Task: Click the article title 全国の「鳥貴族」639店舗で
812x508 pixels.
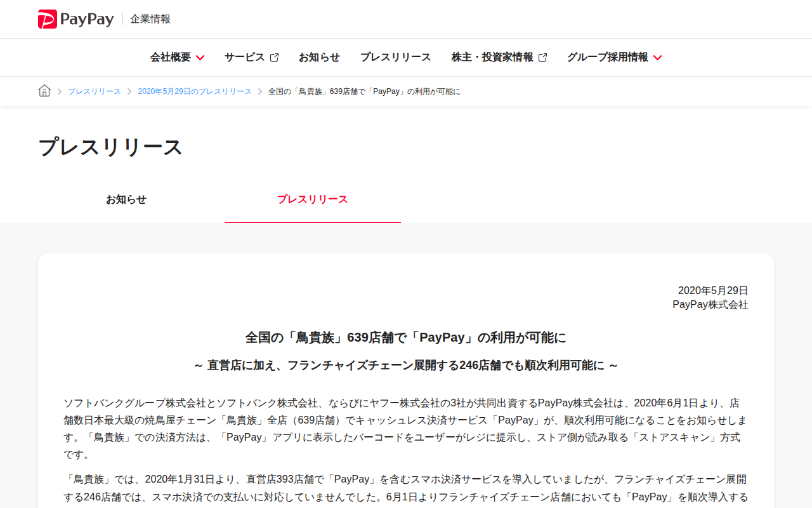Action: [406, 337]
